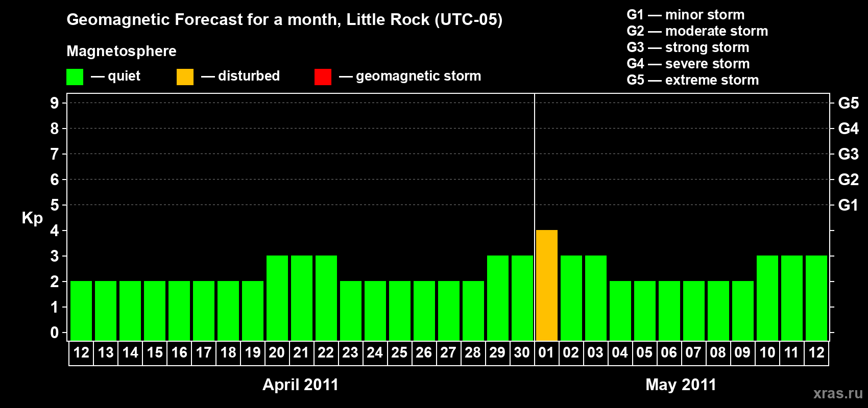The height and width of the screenshot is (408, 868).
Task: Click date label 22 on the April axis
Action: [x=326, y=353]
